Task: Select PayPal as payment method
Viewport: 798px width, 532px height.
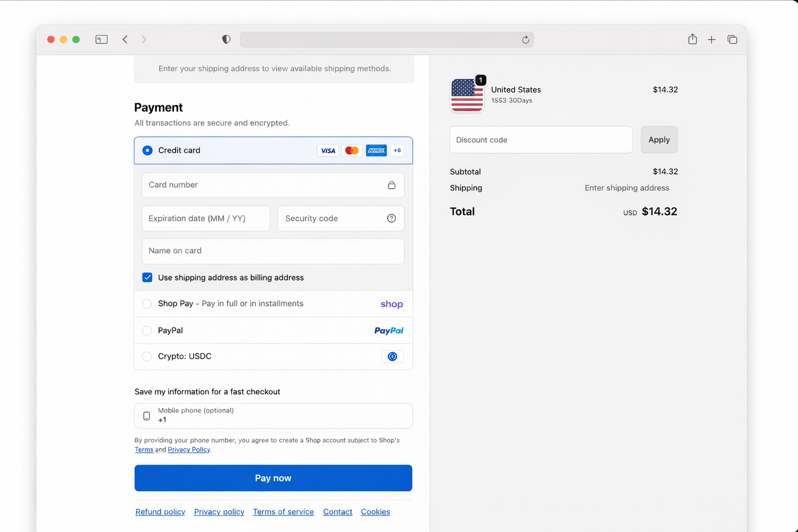Action: (x=147, y=331)
